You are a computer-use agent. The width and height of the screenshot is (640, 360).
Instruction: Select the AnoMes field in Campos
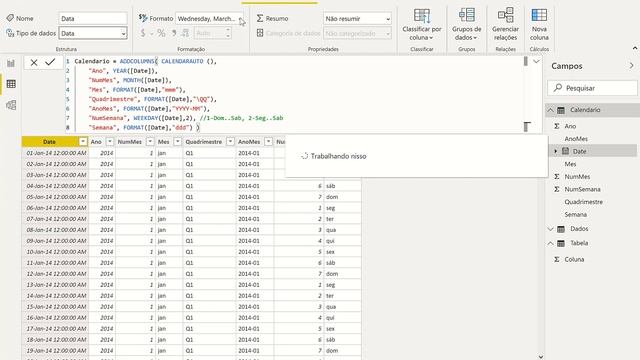click(576, 139)
